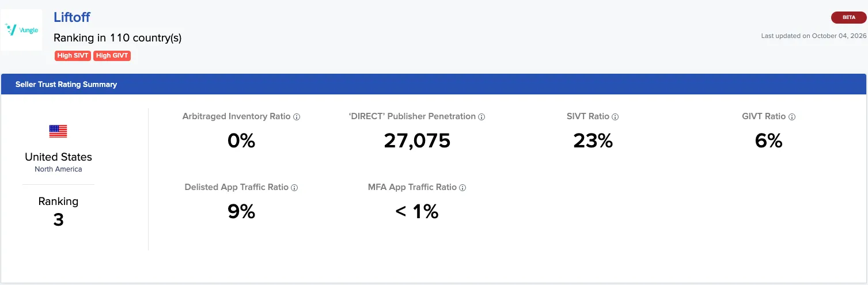Click 'Ranking in 110 country(s)' text
Viewport: 868px width, 285px height.
117,38
